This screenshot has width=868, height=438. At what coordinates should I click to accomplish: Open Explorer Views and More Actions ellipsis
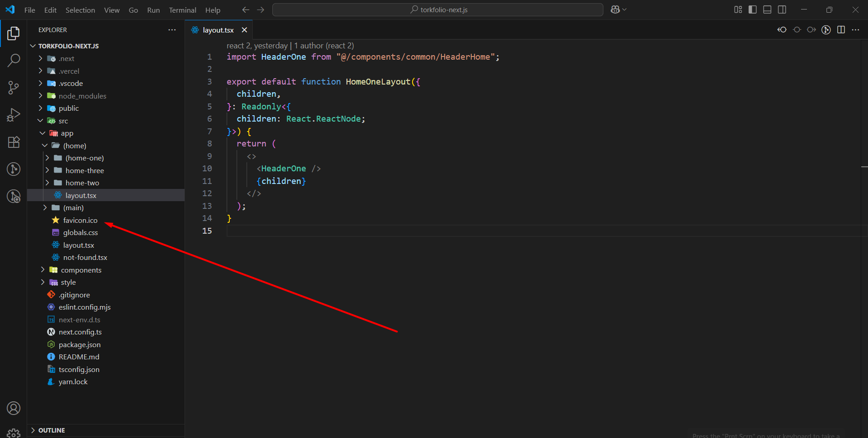coord(172,30)
